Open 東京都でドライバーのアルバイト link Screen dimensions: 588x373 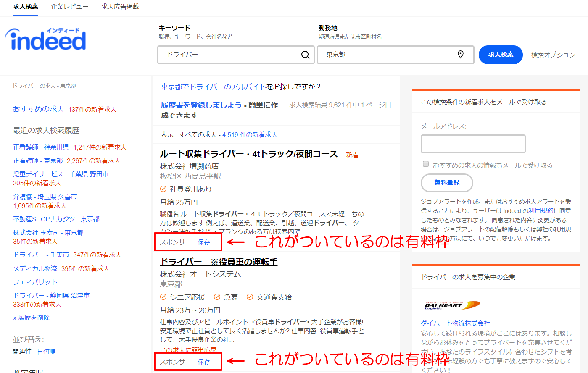pos(214,87)
